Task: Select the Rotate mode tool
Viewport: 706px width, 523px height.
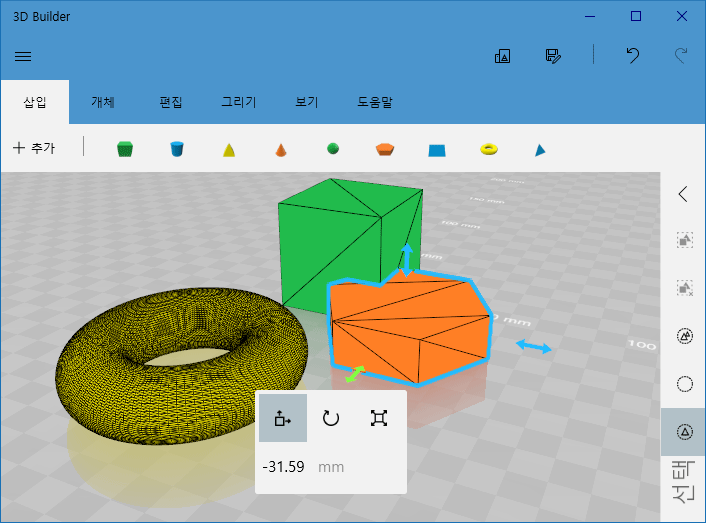Action: point(331,418)
